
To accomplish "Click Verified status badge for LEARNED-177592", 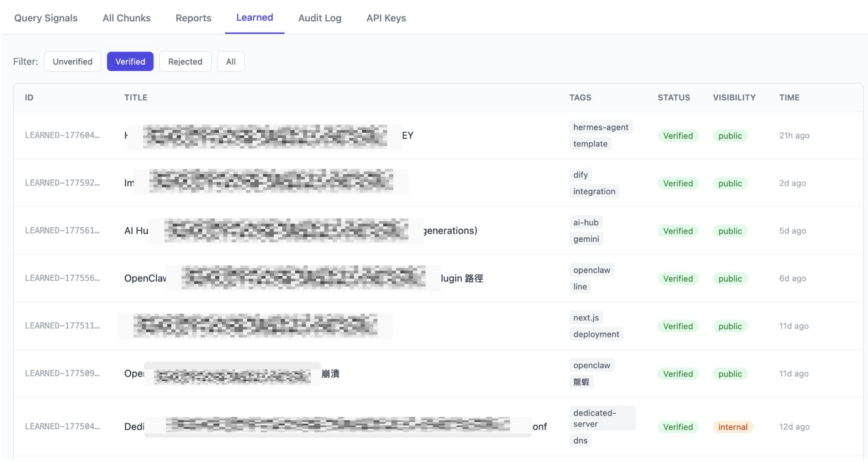I will click(x=677, y=183).
